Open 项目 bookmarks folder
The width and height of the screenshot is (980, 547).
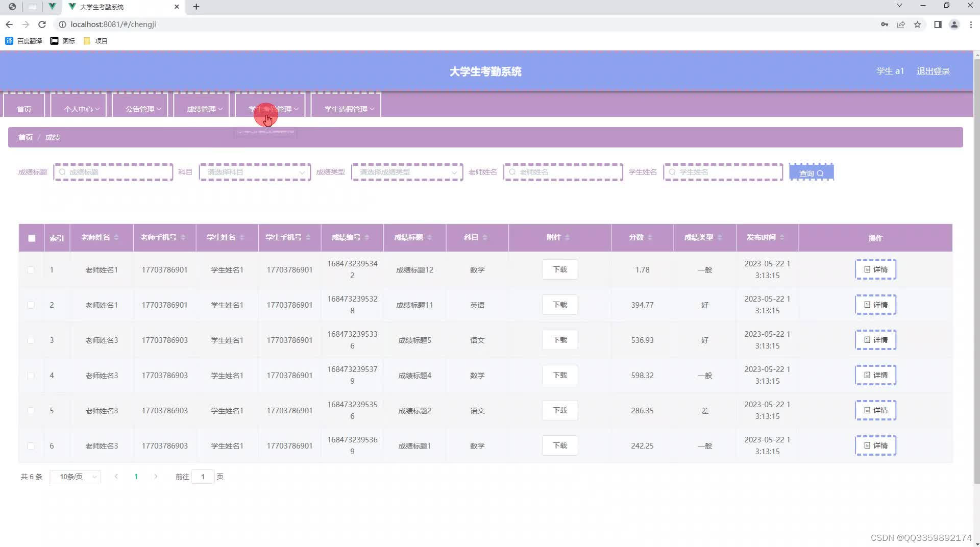(x=95, y=41)
